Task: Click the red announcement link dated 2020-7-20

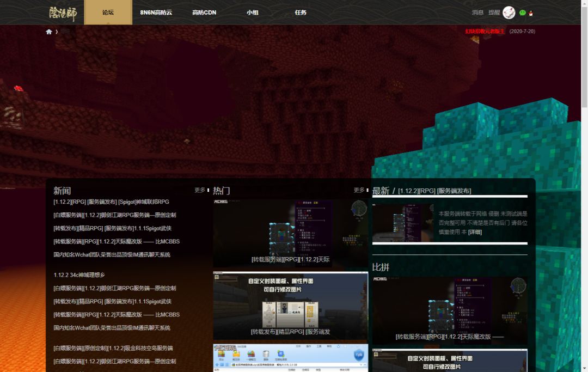Action: [485, 32]
